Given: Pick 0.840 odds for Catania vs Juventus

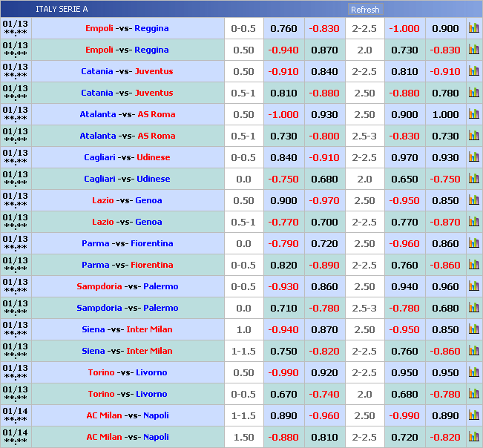Looking at the screenshot, I should point(324,72).
